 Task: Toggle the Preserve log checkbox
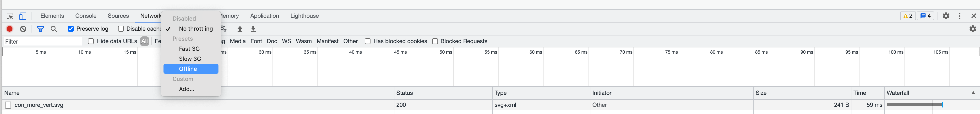[71, 29]
